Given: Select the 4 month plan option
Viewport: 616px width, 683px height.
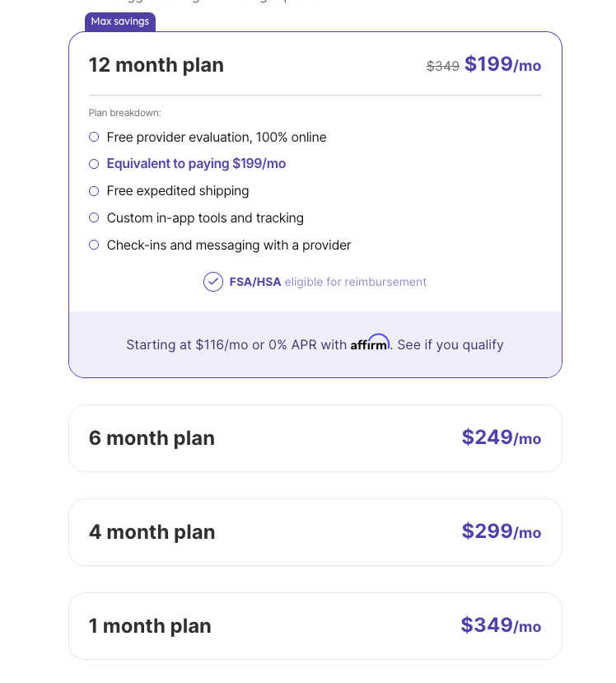Looking at the screenshot, I should 152,532.
